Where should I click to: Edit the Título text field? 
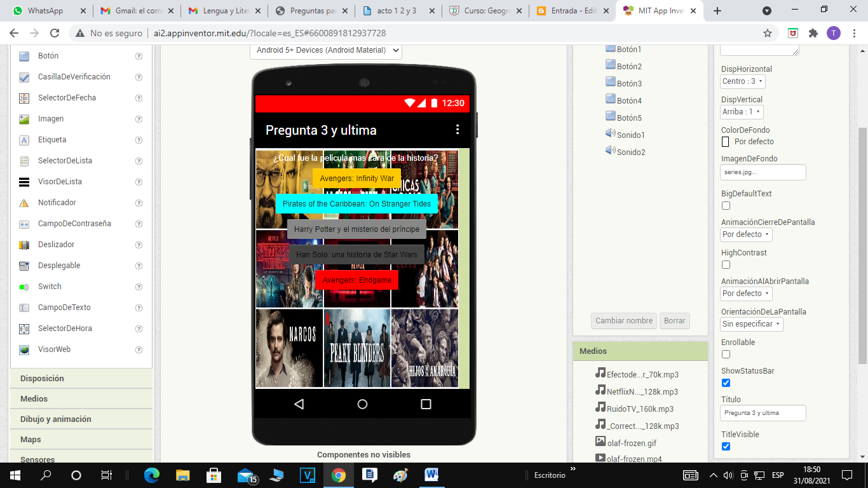763,413
